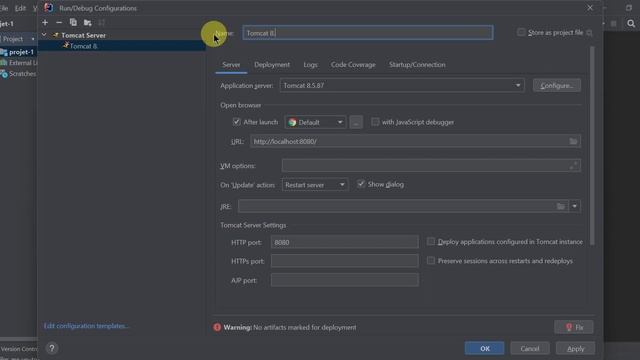Click the copy configuration icon
The height and width of the screenshot is (360, 640).
tap(73, 23)
